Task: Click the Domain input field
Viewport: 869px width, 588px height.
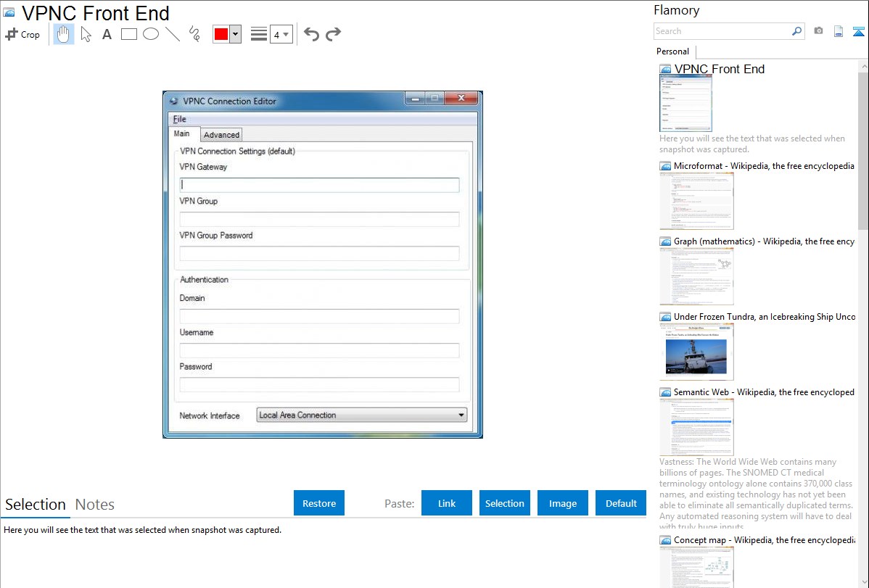Action: pyautogui.click(x=319, y=316)
